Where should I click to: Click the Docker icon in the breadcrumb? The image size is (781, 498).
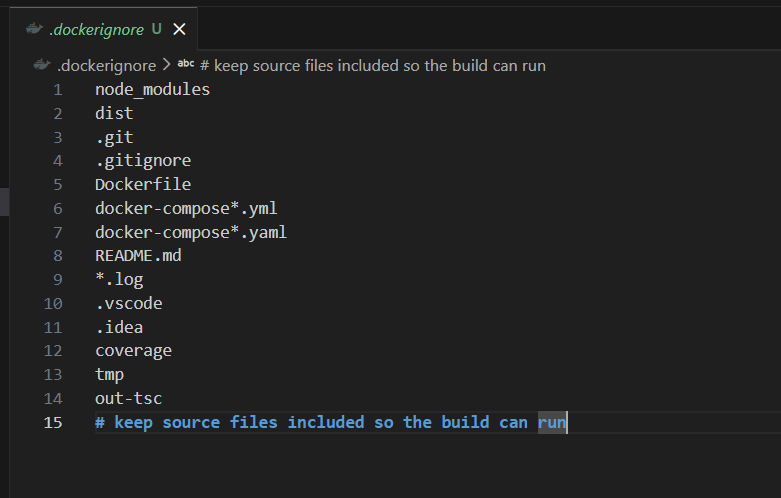coord(41,65)
